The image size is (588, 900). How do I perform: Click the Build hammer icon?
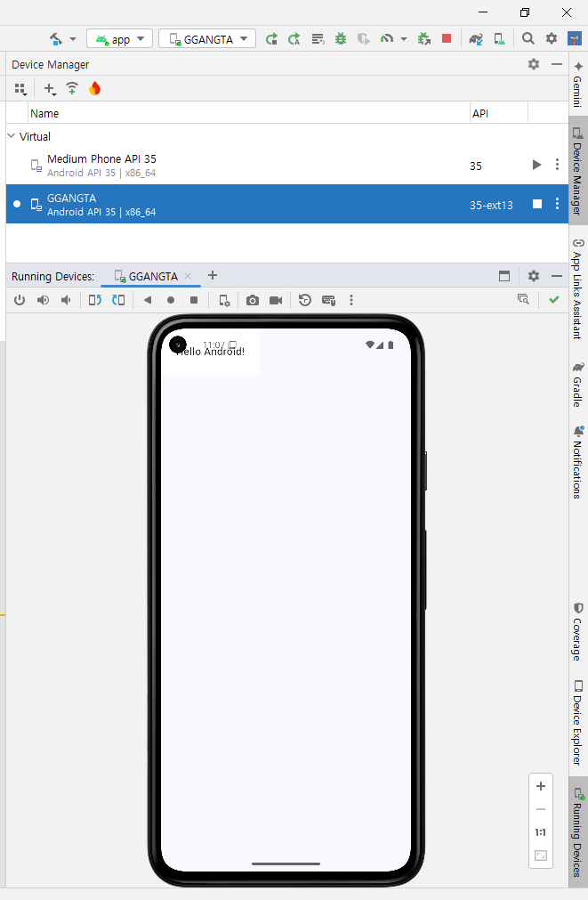point(56,39)
